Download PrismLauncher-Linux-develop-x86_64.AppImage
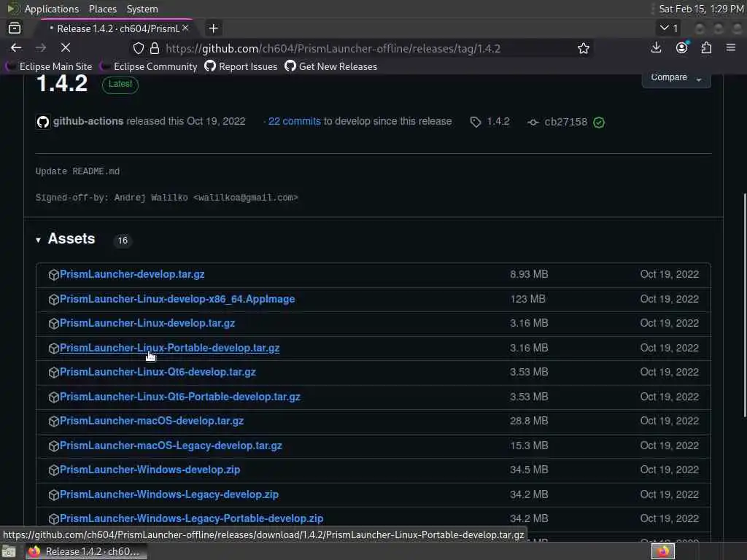The width and height of the screenshot is (747, 560). tap(177, 299)
